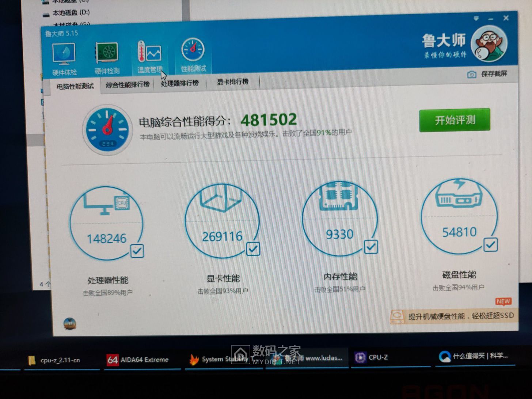Image resolution: width=532 pixels, height=399 pixels.
Task: Click the graphics card cube icon
Action: pyautogui.click(x=221, y=198)
